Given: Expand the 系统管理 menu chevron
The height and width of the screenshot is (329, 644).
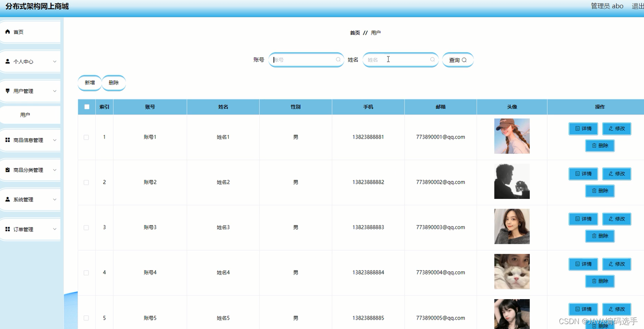Looking at the screenshot, I should click(55, 199).
